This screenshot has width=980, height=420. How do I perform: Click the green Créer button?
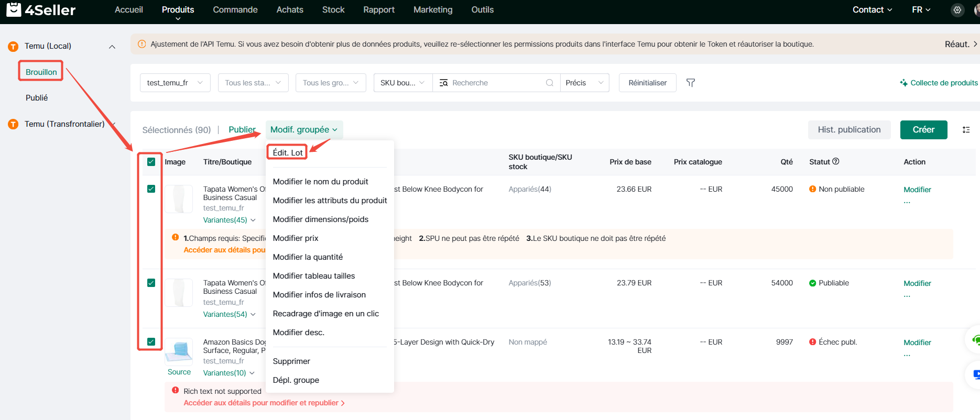(x=923, y=130)
